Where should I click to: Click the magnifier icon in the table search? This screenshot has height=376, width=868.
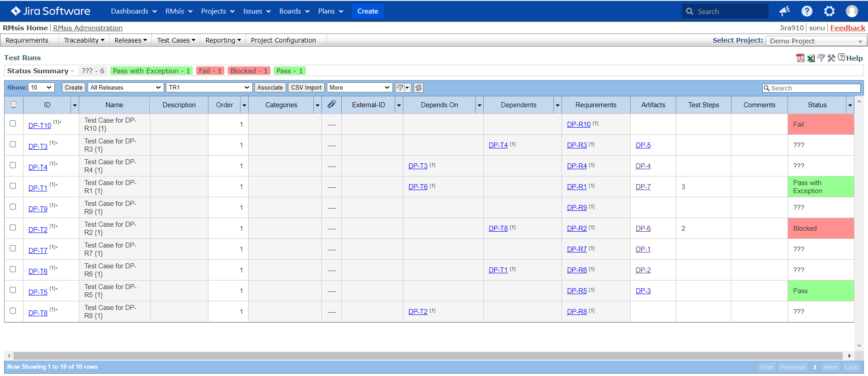[x=766, y=88]
